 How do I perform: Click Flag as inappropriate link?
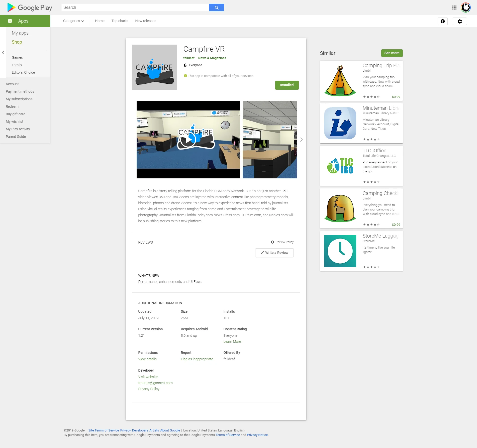pos(197,359)
